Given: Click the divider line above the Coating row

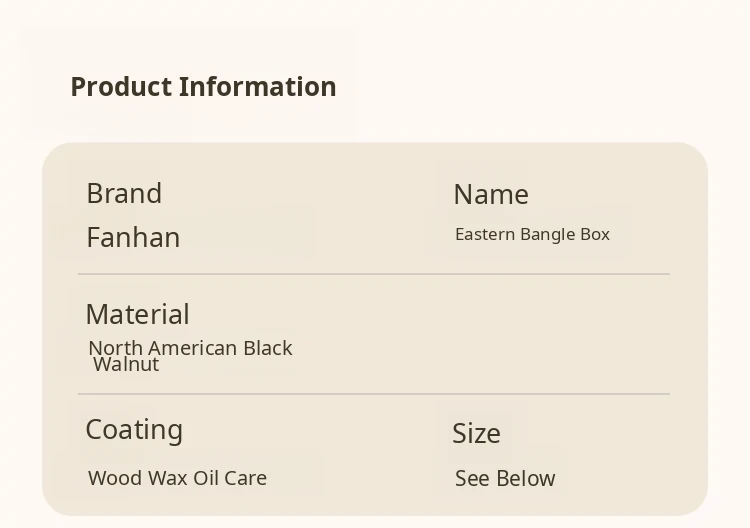Looking at the screenshot, I should coord(374,394).
